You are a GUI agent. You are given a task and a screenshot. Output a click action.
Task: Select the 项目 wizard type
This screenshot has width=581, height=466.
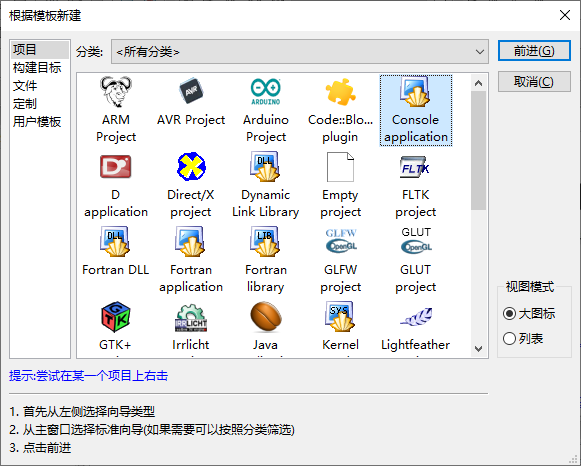40,49
